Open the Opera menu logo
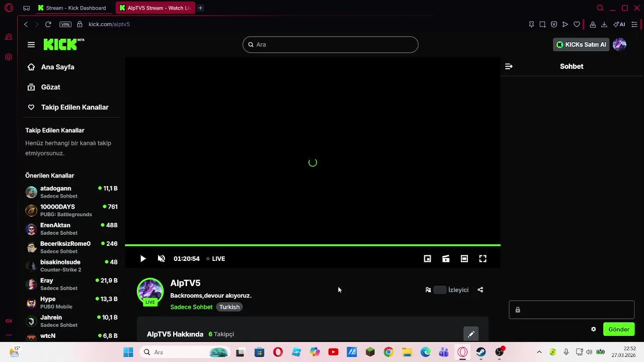 click(9, 8)
